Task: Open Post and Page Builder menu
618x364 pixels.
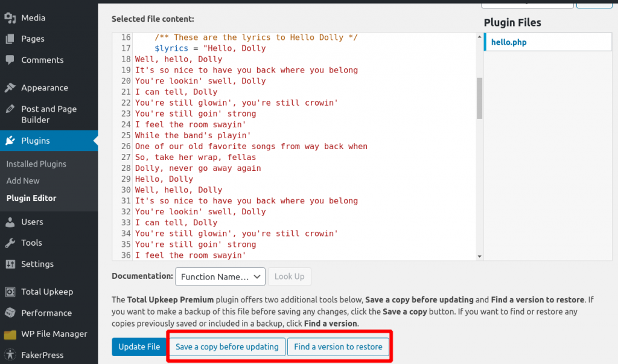Action: [x=49, y=114]
